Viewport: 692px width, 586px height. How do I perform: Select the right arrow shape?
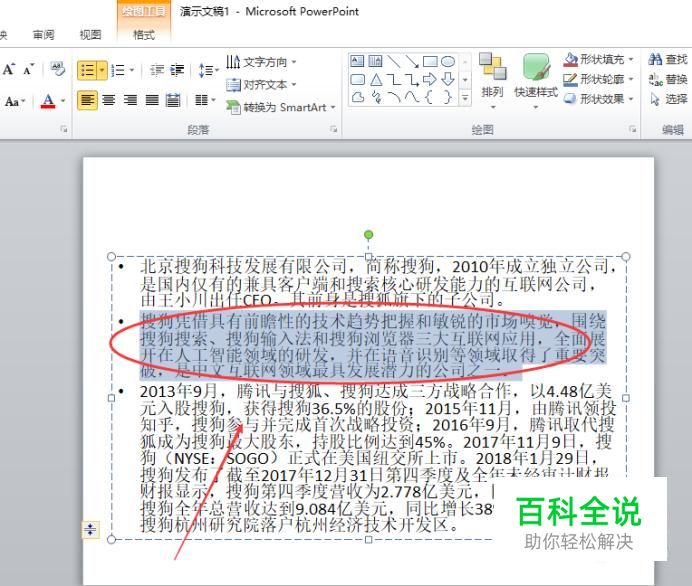(x=430, y=79)
